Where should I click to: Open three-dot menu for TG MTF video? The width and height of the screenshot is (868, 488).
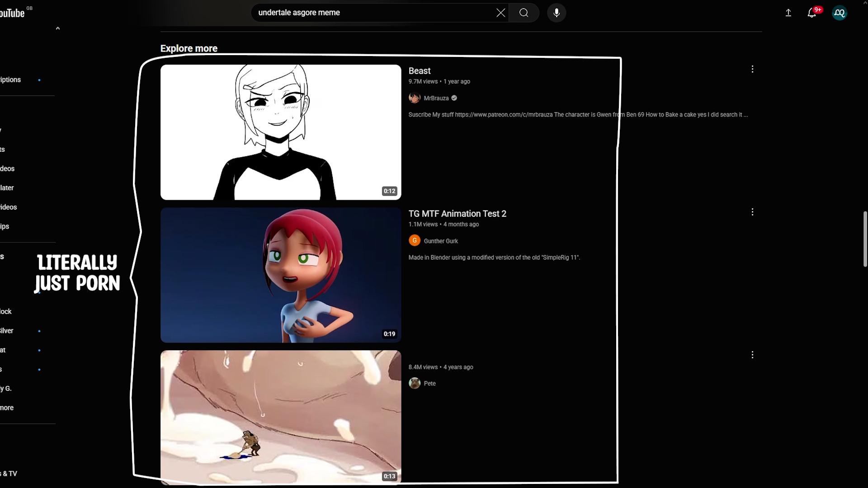[x=752, y=212]
